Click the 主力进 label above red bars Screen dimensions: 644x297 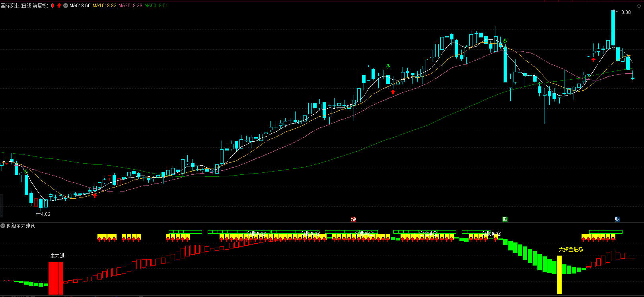pos(57,256)
